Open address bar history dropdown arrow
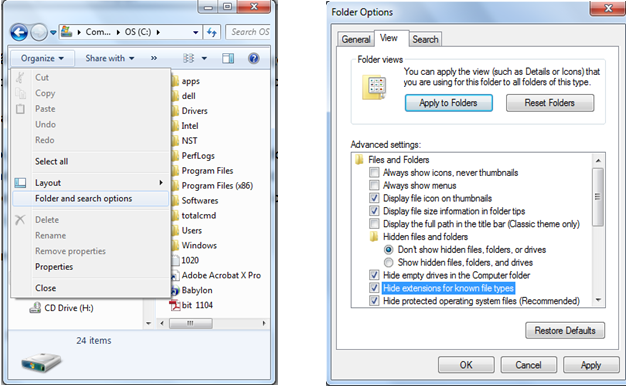This screenshot has width=628, height=386. [x=195, y=32]
